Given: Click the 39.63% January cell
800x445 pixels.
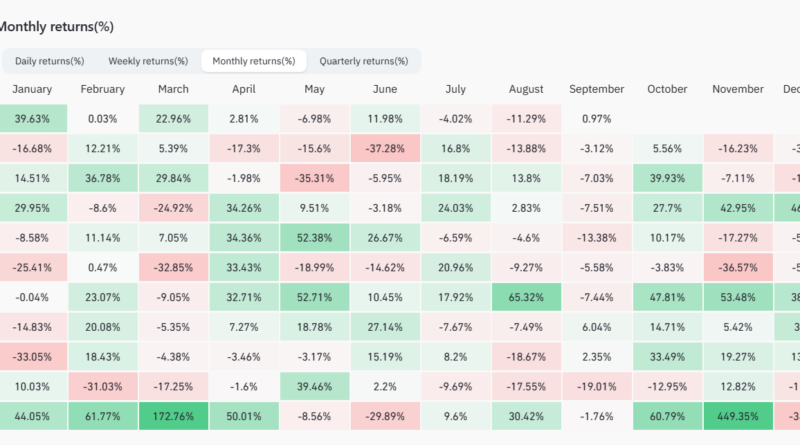Looking at the screenshot, I should [x=33, y=120].
